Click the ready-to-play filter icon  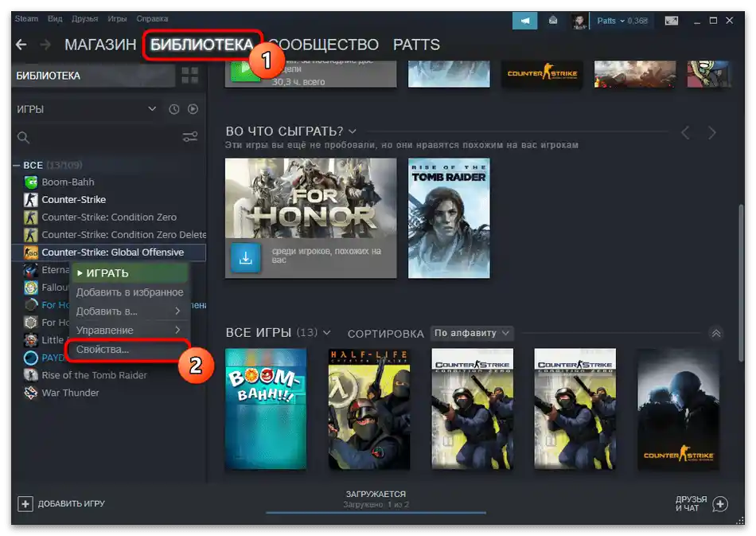[x=193, y=110]
